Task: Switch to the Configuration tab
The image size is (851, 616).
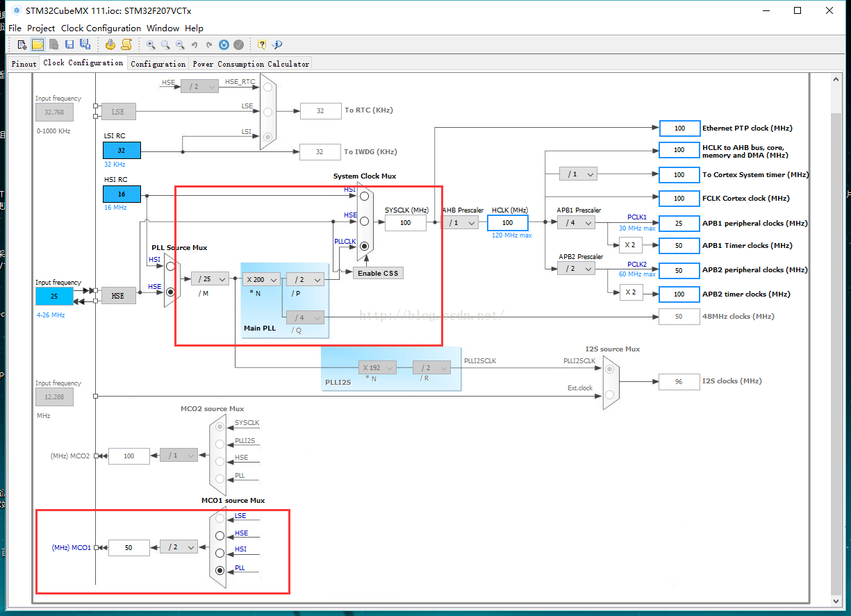Action: [158, 63]
